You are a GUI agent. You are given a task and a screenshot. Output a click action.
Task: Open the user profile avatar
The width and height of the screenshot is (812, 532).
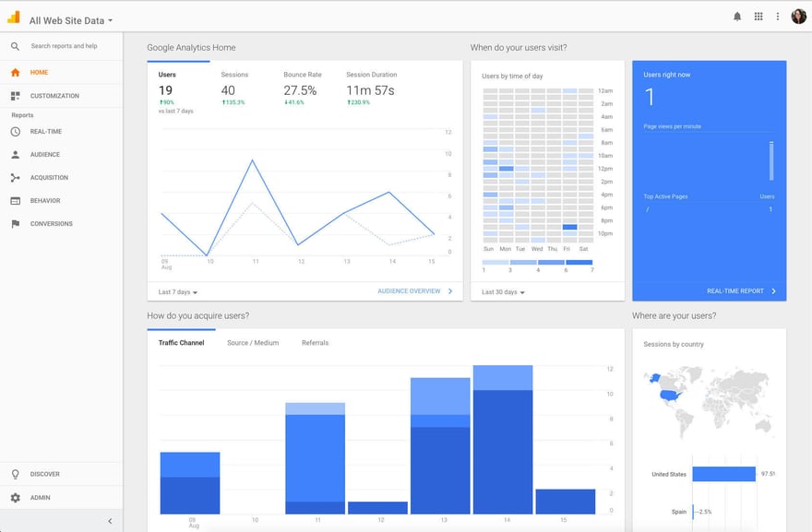(798, 16)
